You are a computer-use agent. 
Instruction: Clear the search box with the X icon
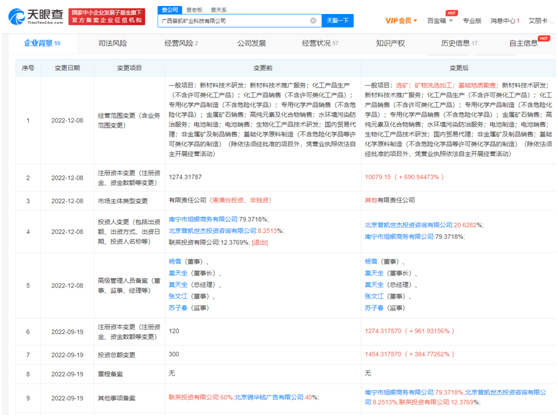tap(313, 21)
